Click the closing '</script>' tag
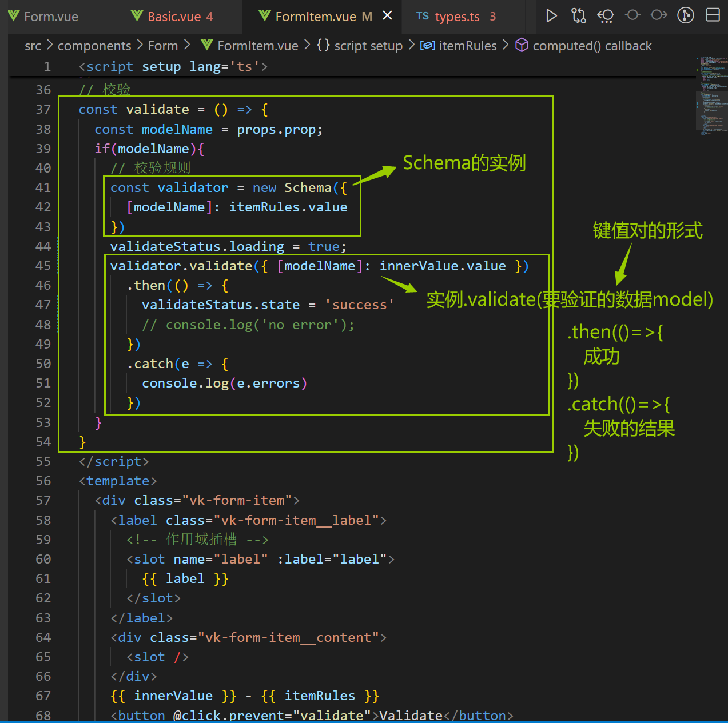Image resolution: width=728 pixels, height=723 pixels. click(114, 461)
